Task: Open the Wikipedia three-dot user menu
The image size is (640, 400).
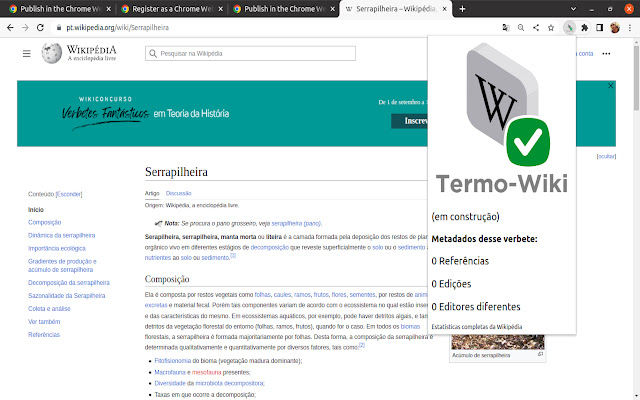Action: 606,53
